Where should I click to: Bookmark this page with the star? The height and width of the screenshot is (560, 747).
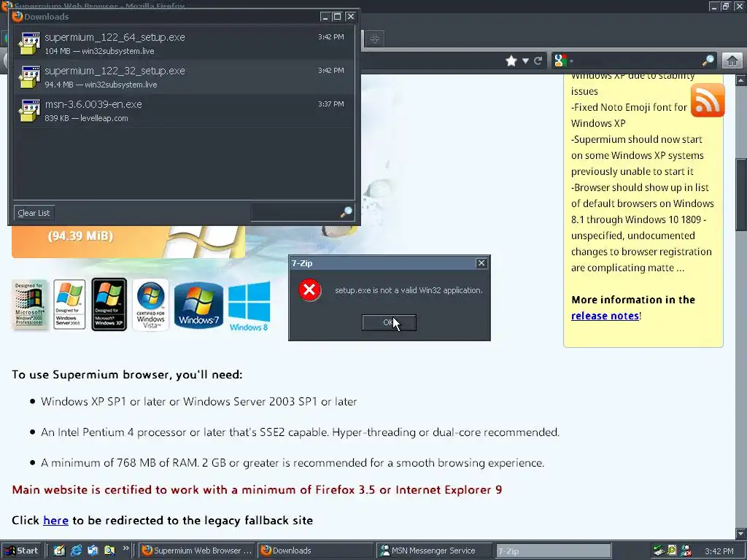click(x=511, y=61)
